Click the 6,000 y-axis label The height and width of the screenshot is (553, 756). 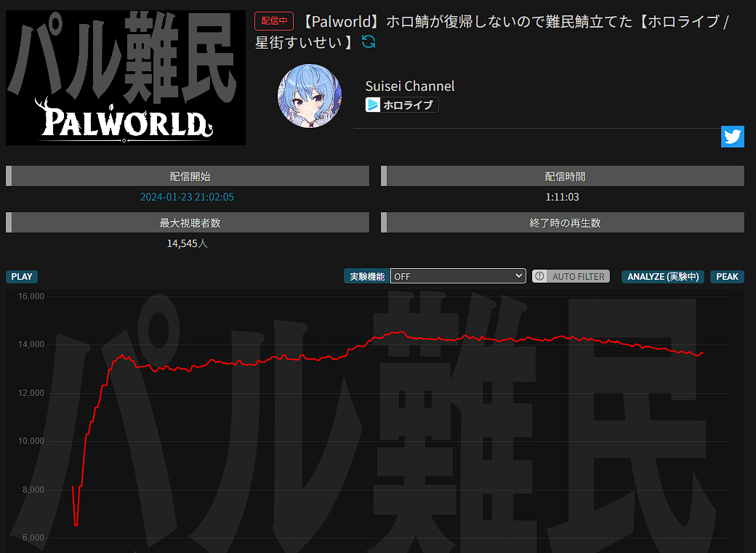[33, 538]
